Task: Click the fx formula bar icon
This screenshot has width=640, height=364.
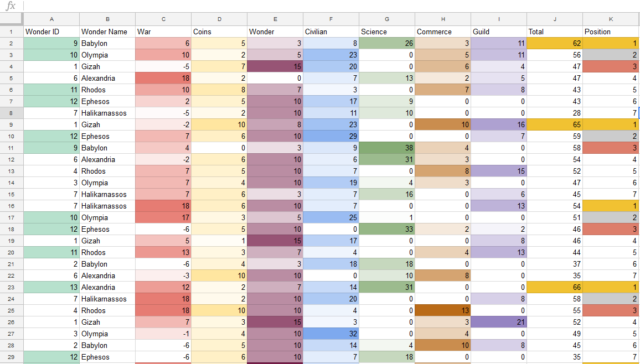Action: (x=11, y=6)
